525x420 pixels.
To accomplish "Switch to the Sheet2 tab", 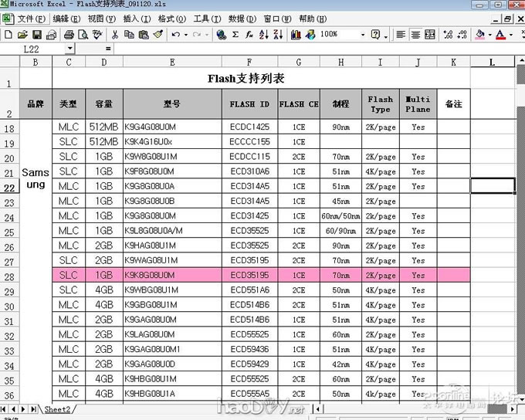I will tap(56, 409).
